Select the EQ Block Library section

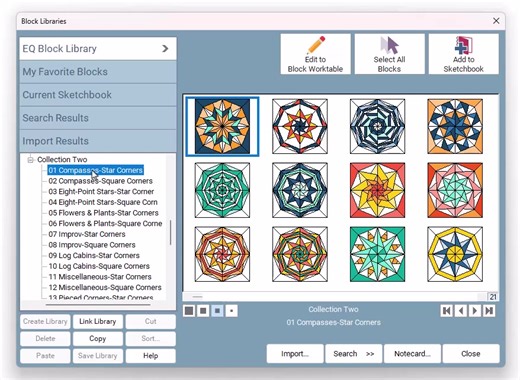click(98, 49)
